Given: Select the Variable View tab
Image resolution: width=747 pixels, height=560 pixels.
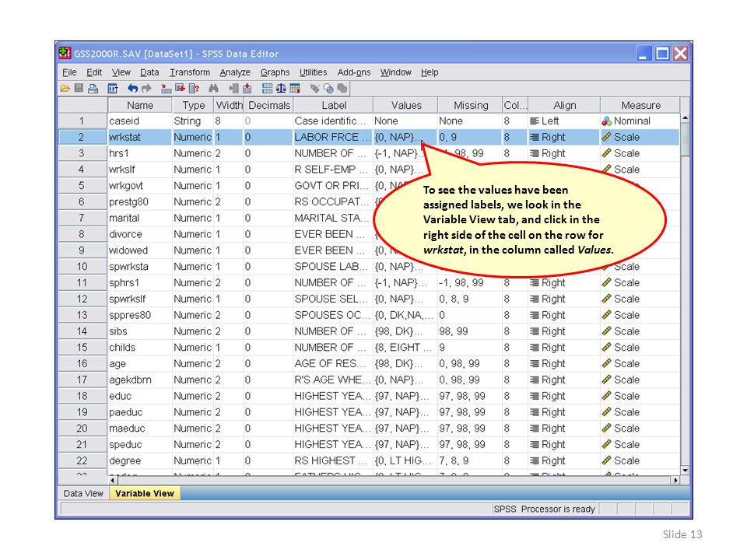Looking at the screenshot, I should coord(145,493).
